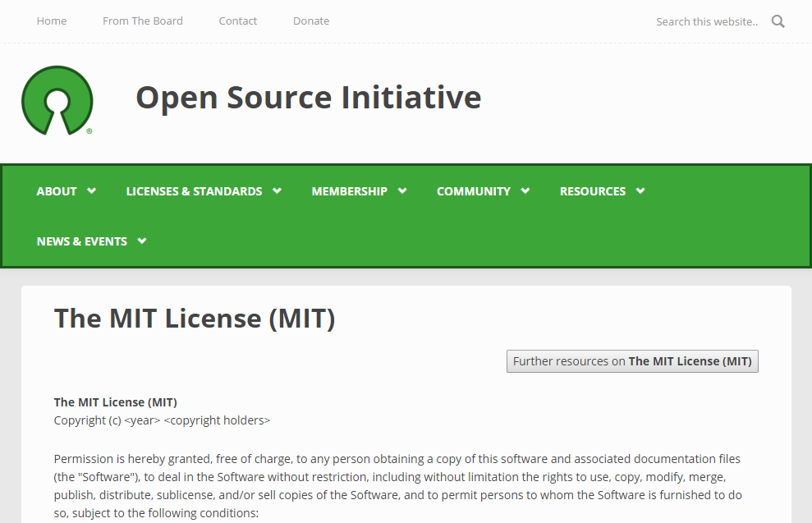
Task: Select the COMMUNITY navigation item
Action: pos(473,191)
